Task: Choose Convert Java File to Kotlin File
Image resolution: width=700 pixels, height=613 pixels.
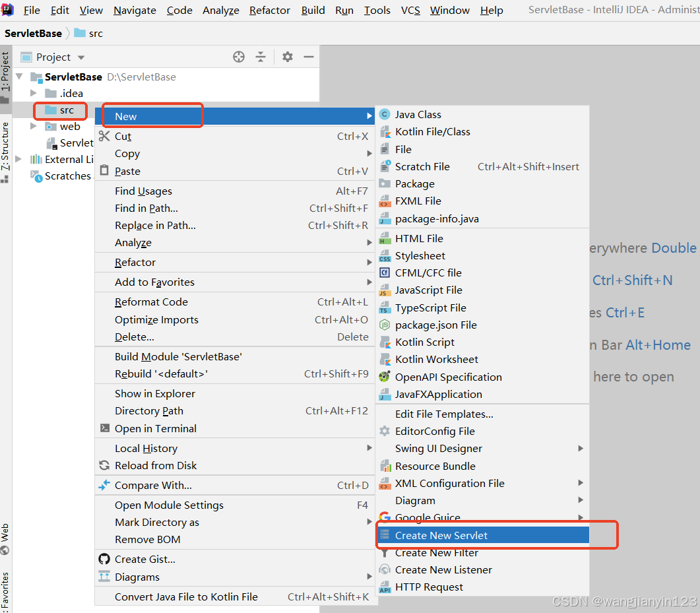Action: pyautogui.click(x=236, y=597)
